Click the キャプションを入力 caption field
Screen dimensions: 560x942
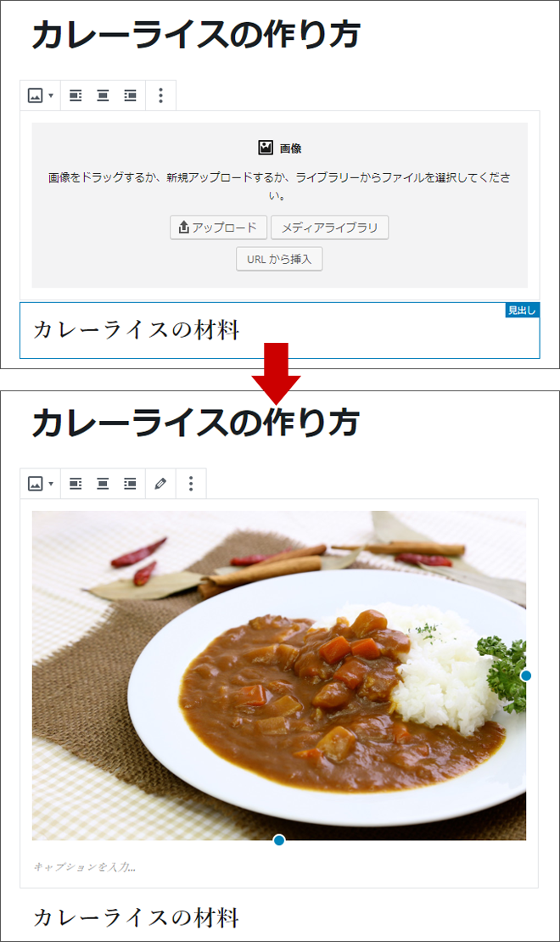coord(279,867)
